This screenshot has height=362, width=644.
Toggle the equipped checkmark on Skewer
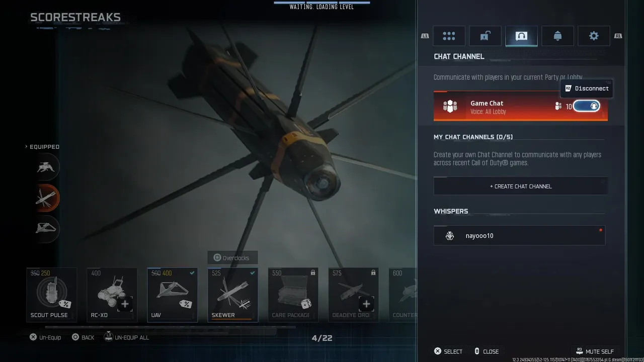pyautogui.click(x=253, y=273)
